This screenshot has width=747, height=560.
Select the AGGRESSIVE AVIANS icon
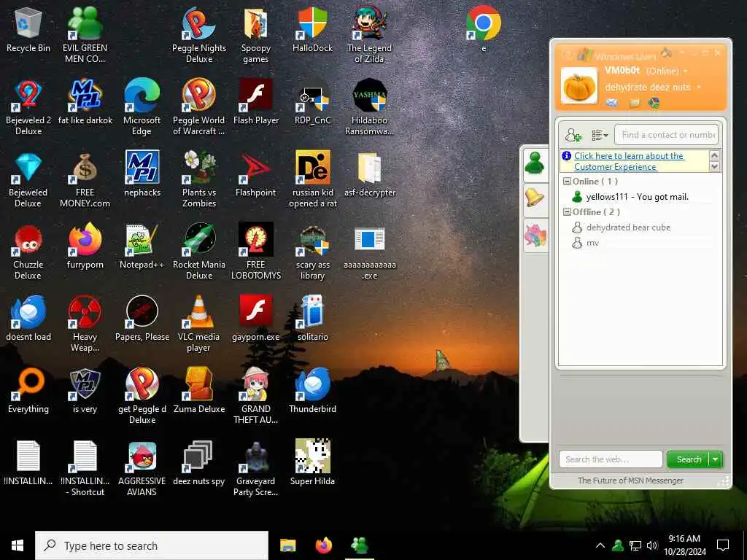pos(142,469)
